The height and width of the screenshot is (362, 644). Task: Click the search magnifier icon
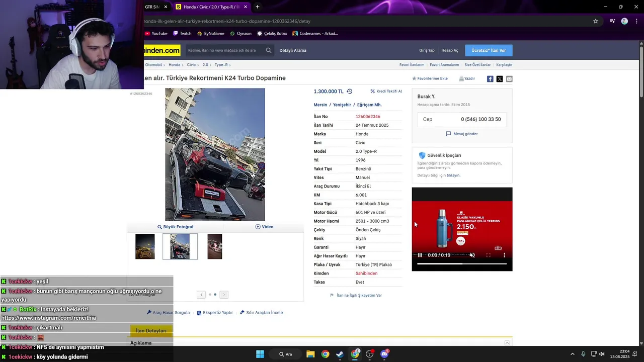coord(269,50)
